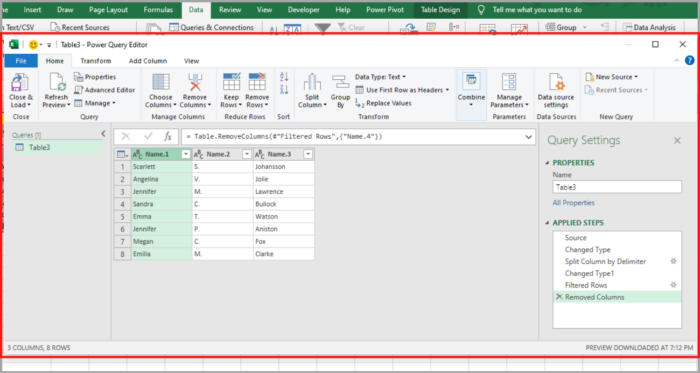The height and width of the screenshot is (373, 700).
Task: Select Table3 in the Queries list
Action: tap(57, 147)
